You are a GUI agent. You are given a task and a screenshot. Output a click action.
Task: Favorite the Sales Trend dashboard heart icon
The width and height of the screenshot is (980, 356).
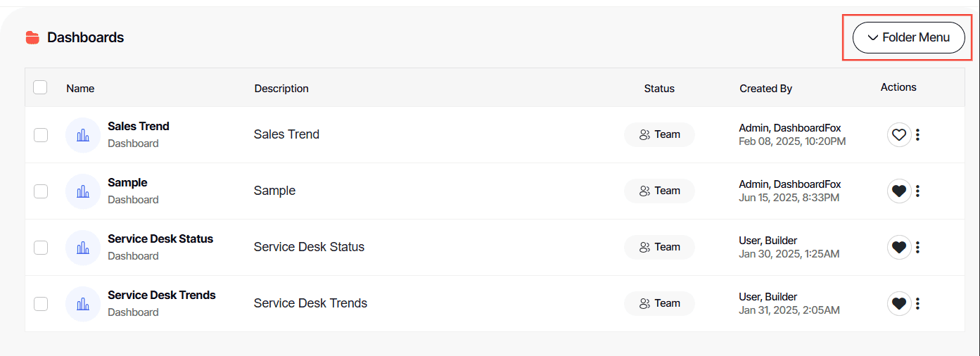(899, 134)
